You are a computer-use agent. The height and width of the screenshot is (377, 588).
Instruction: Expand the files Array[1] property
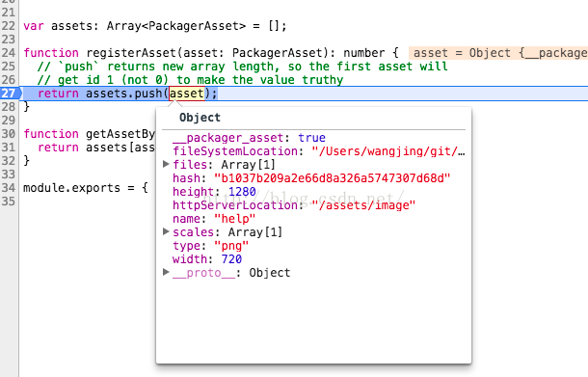coord(166,164)
